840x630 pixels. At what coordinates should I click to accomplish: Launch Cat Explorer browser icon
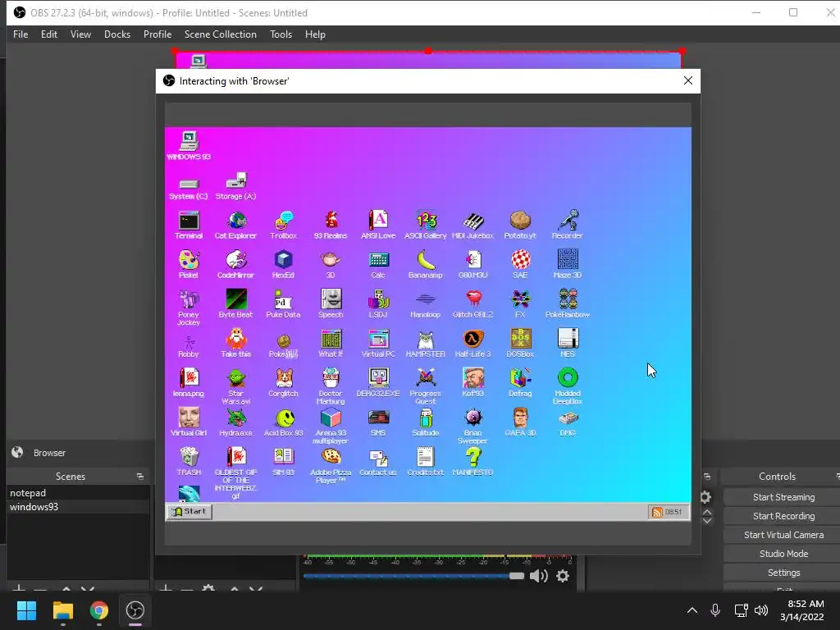[x=235, y=225]
